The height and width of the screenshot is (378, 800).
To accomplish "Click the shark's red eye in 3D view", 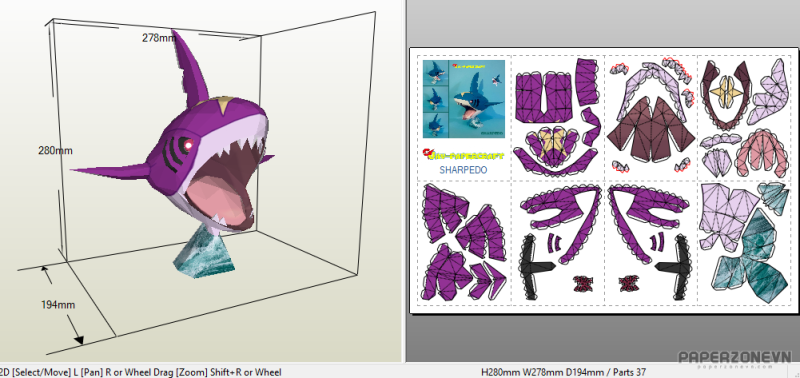I will click(x=188, y=145).
